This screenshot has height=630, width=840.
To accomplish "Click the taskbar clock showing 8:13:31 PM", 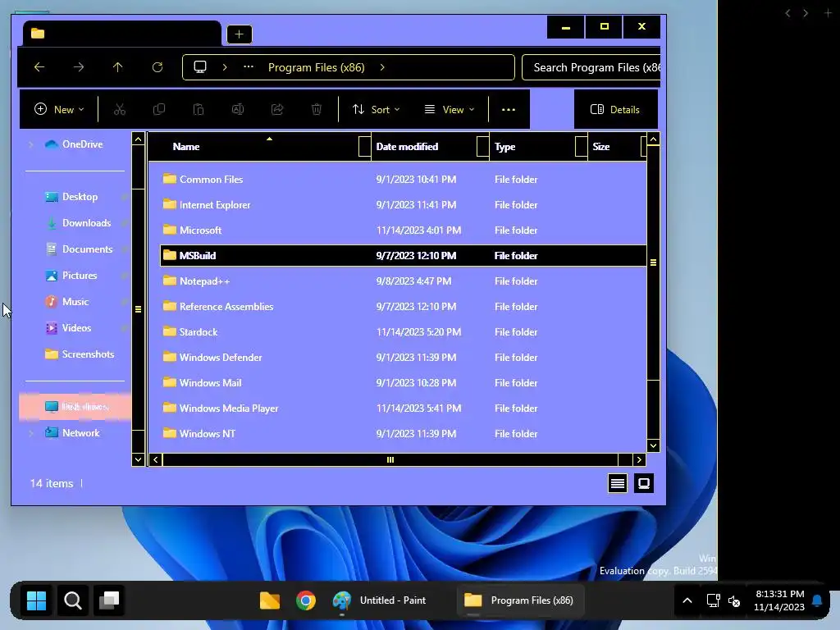I will pos(779,600).
